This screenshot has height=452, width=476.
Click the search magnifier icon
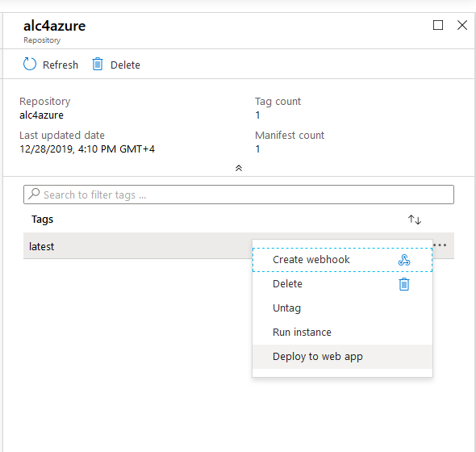34,194
